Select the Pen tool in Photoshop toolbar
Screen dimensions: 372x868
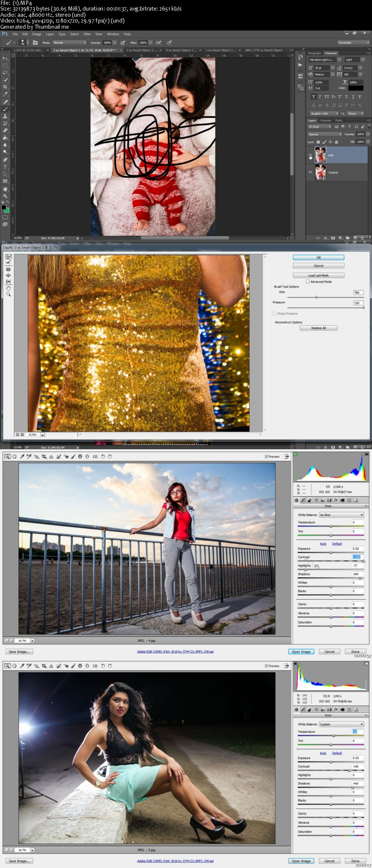pyautogui.click(x=5, y=160)
